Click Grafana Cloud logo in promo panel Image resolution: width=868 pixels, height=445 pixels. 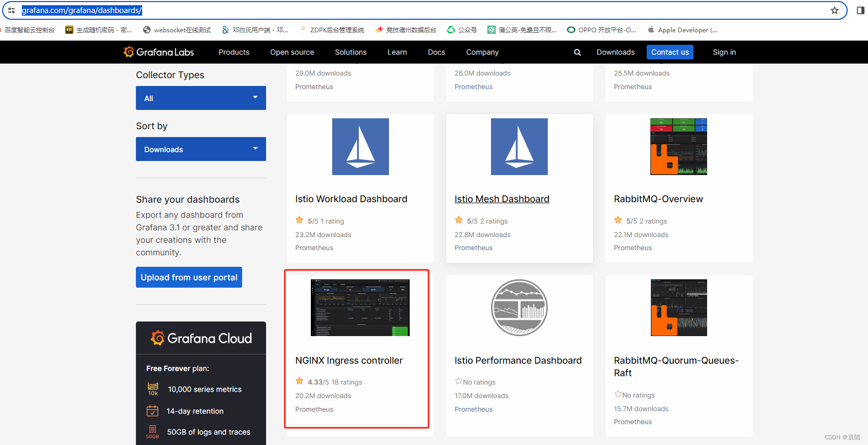coord(201,338)
